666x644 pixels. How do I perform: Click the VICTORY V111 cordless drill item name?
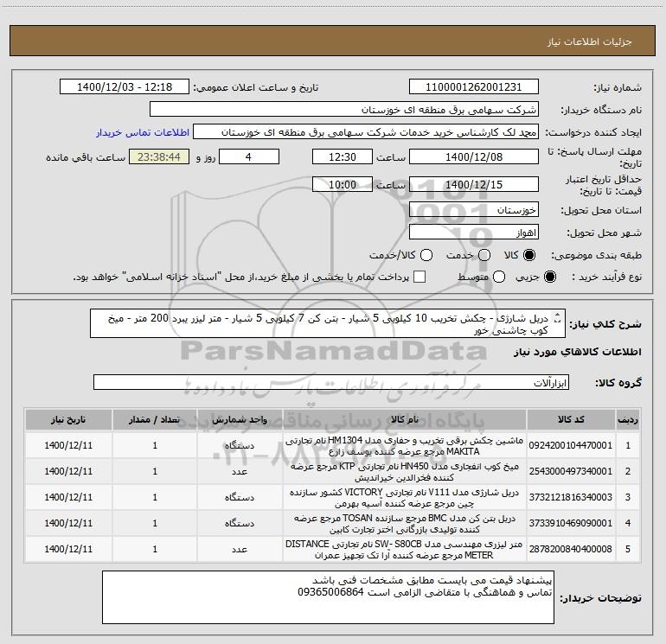point(405,498)
